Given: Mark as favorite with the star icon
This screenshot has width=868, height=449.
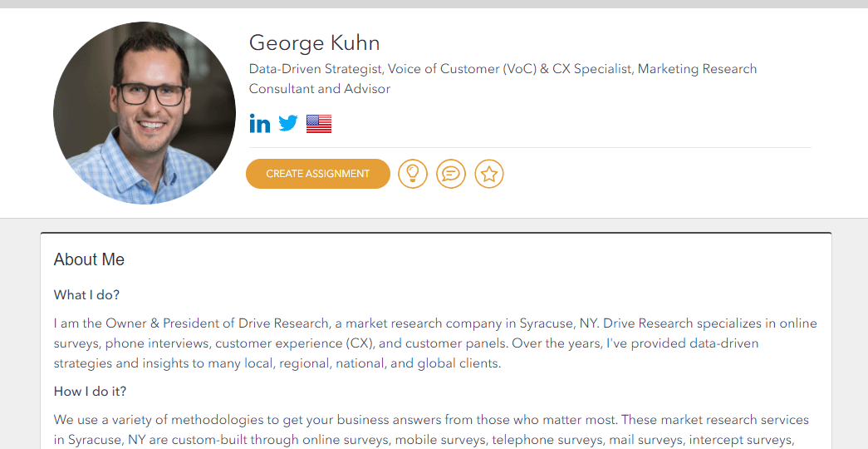Looking at the screenshot, I should point(489,174).
